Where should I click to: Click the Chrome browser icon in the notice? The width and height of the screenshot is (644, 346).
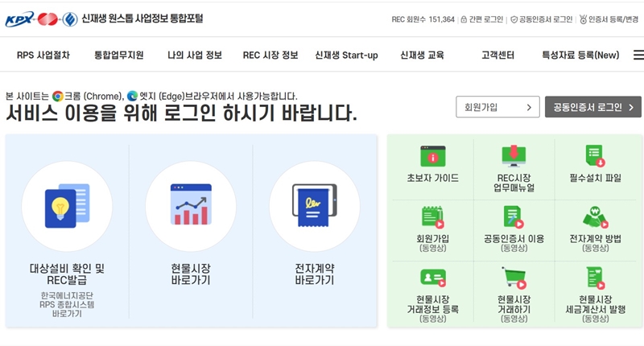pyautogui.click(x=58, y=97)
